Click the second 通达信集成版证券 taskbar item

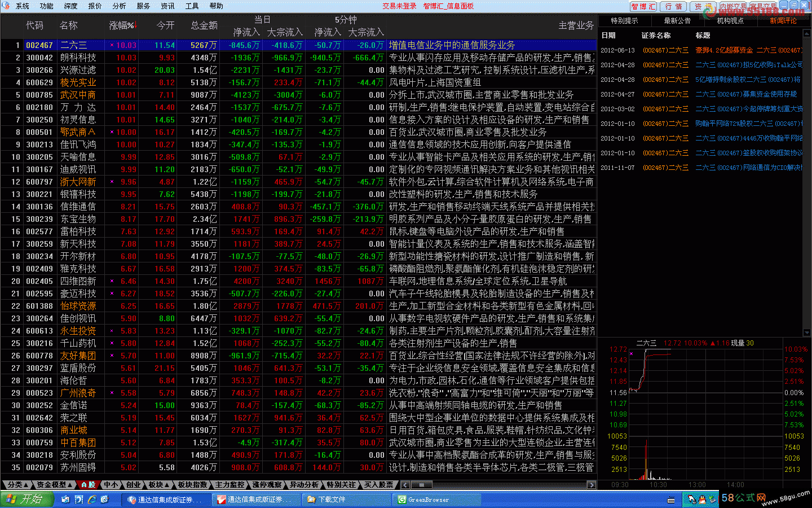tap(256, 500)
